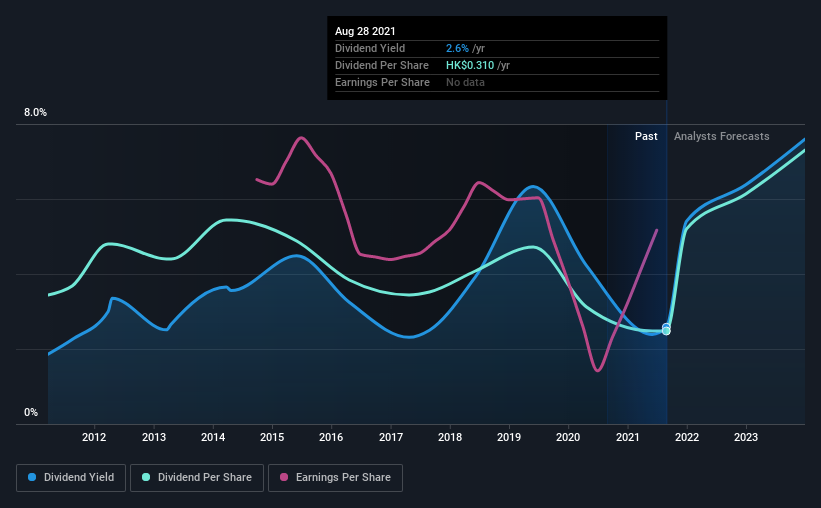The height and width of the screenshot is (508, 821).
Task: Click 'Earnings Per Share' row label in tooltip
Action: click(x=382, y=82)
